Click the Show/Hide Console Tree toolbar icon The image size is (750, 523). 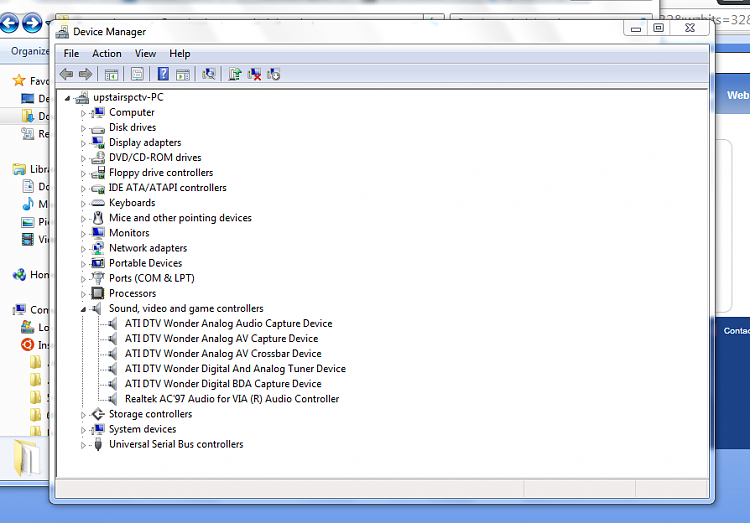click(x=111, y=74)
